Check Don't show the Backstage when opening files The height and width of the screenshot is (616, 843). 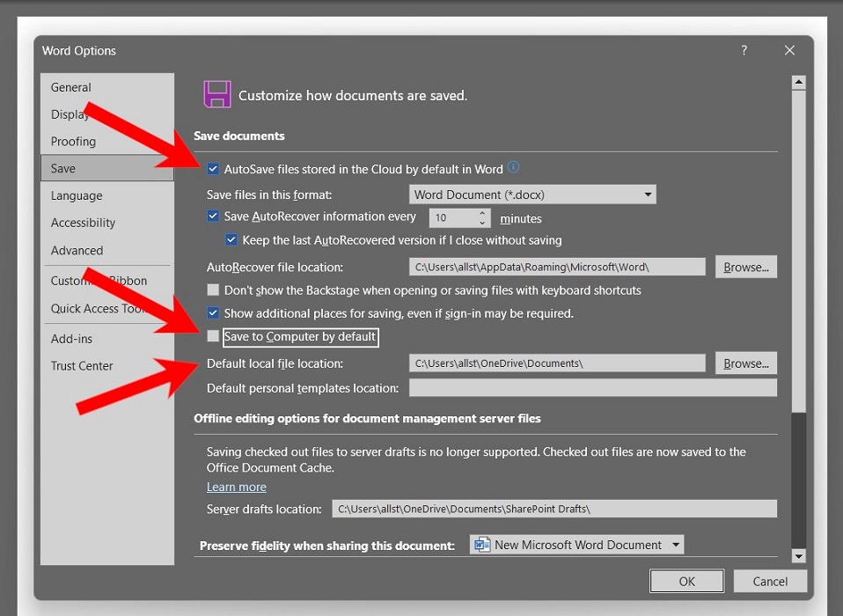tap(212, 290)
